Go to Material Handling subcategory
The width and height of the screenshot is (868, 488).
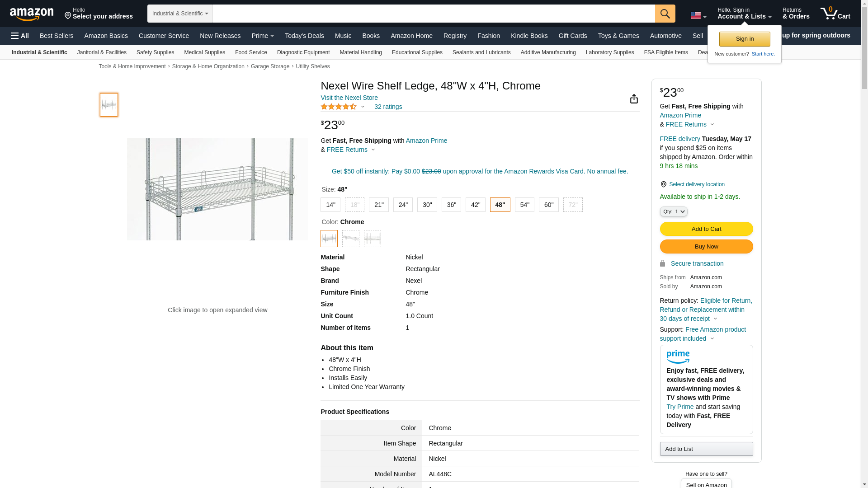tap(361, 52)
